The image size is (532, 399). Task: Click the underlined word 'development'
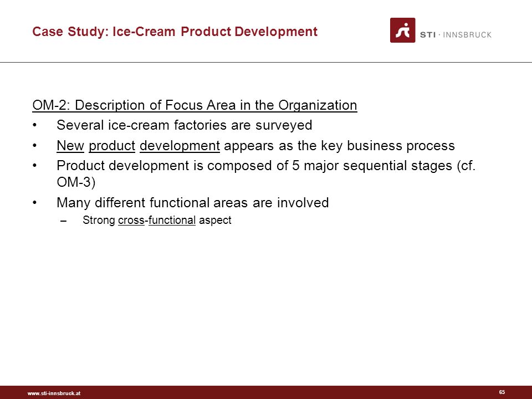click(180, 146)
